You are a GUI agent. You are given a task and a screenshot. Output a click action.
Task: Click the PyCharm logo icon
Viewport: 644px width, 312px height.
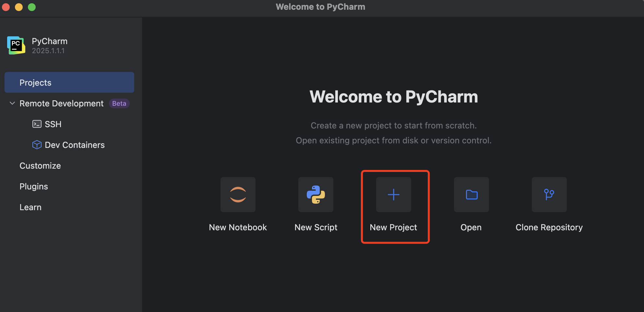point(16,45)
